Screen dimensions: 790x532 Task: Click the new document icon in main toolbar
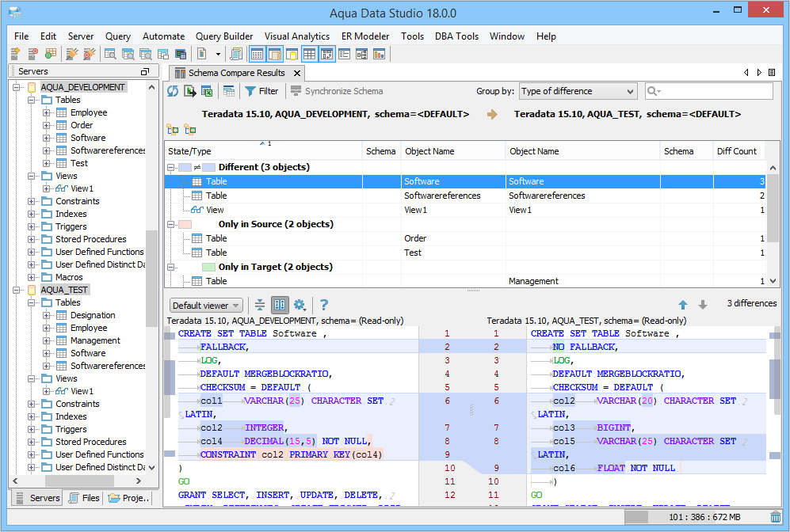202,54
